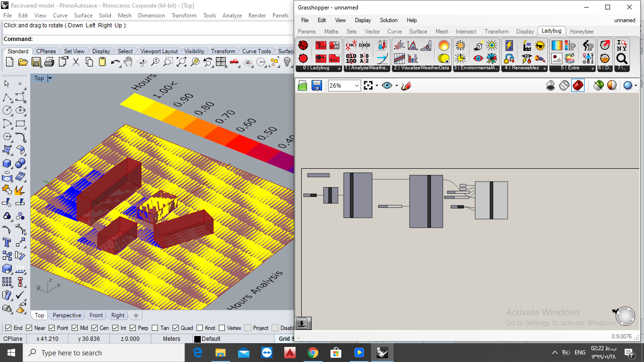Click the Grasshopper open file folder icon
Image resolution: width=644 pixels, height=362 pixels.
[303, 85]
